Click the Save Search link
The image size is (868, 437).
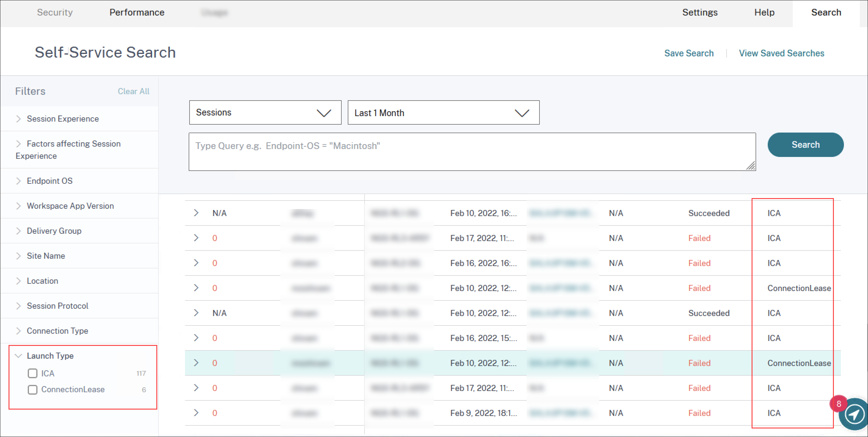[689, 53]
